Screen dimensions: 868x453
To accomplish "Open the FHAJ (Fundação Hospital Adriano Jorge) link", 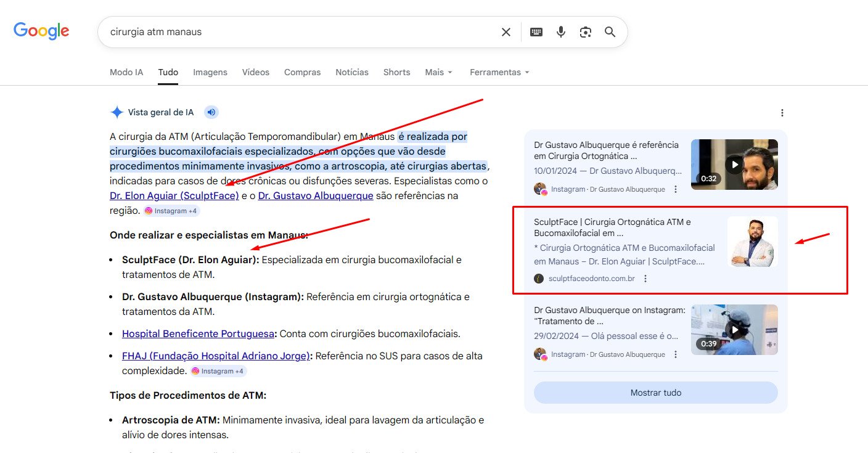I will pos(216,356).
